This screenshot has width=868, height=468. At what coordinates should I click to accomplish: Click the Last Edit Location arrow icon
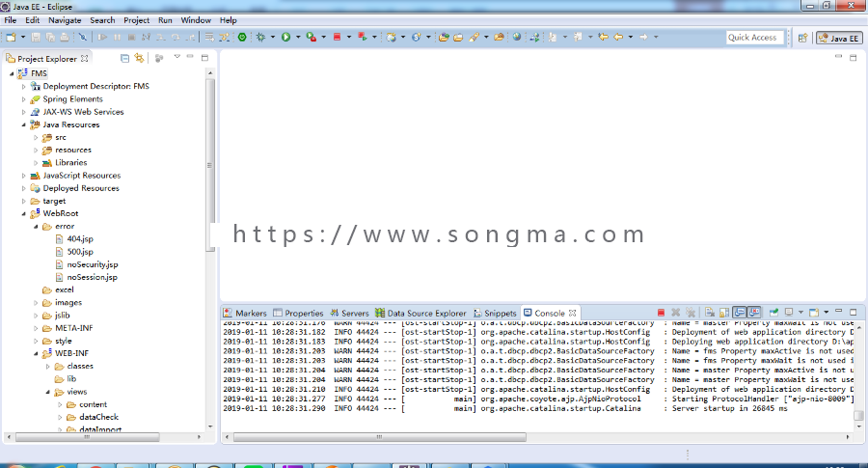(x=603, y=37)
